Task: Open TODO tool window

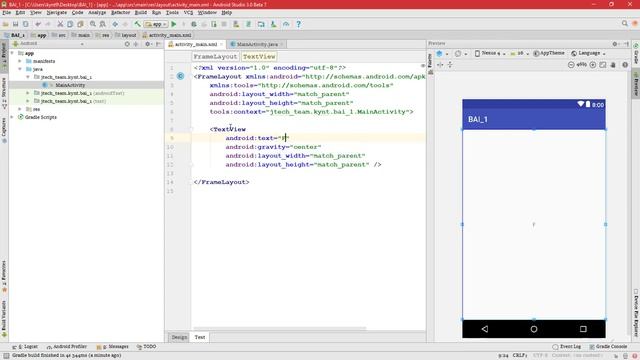Action: tap(146, 347)
